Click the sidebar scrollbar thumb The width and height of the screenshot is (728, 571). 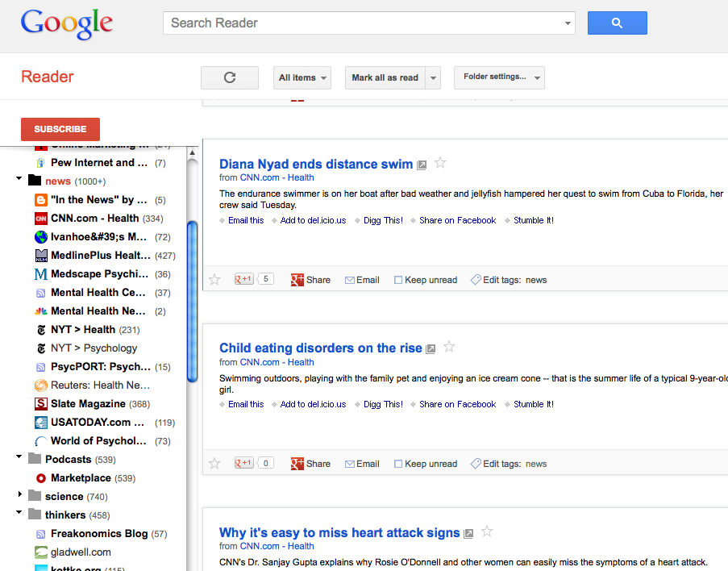point(192,302)
